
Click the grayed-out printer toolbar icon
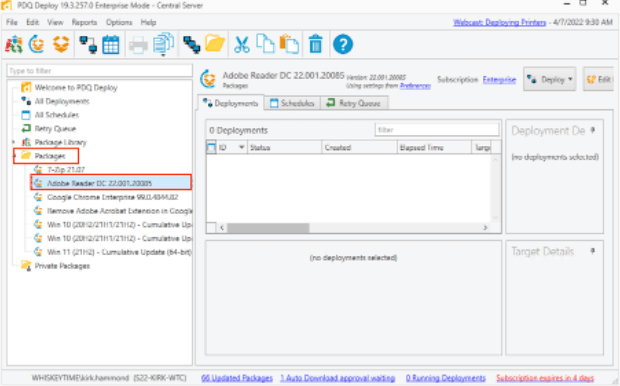click(x=138, y=45)
